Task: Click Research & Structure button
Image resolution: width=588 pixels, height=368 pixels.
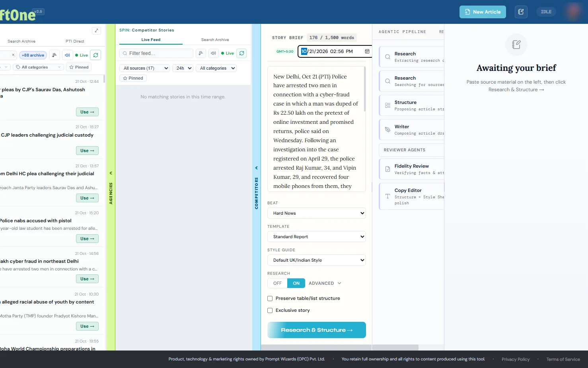Action: tap(317, 330)
